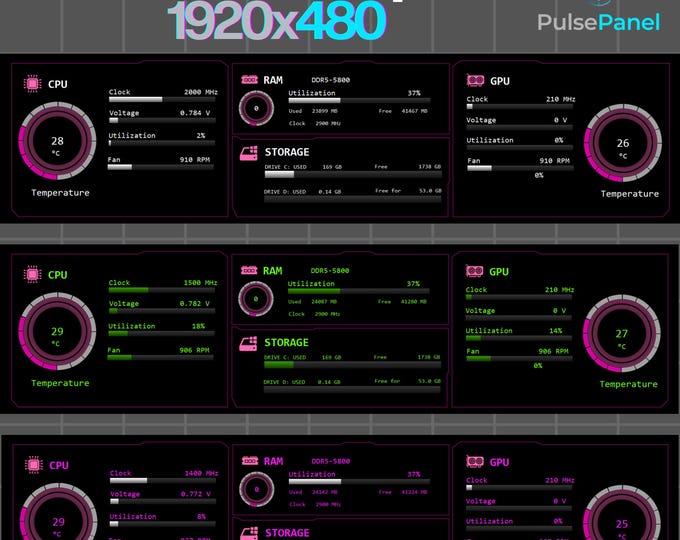The height and width of the screenshot is (540, 680).
Task: Click the RAM dial showing 0 in the green panel
Action: (x=256, y=299)
